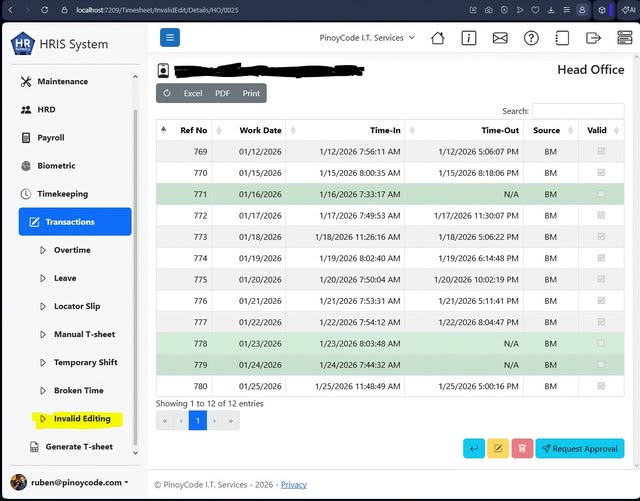Toggle Valid checkbox for Ref No 779

pyautogui.click(x=601, y=364)
